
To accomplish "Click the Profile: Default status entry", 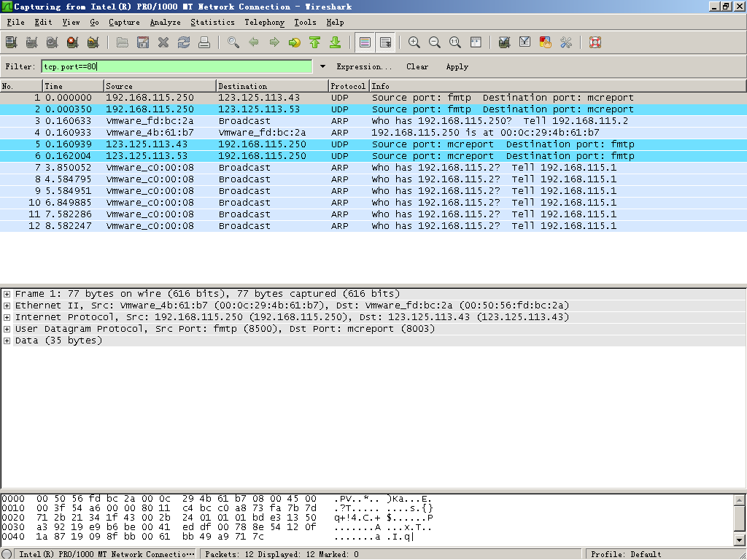I will (626, 554).
